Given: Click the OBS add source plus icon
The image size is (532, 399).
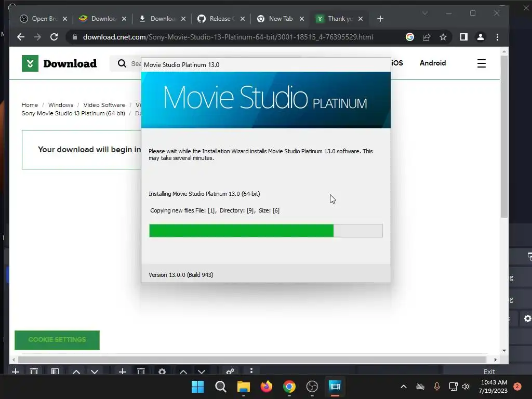Looking at the screenshot, I should point(123,371).
